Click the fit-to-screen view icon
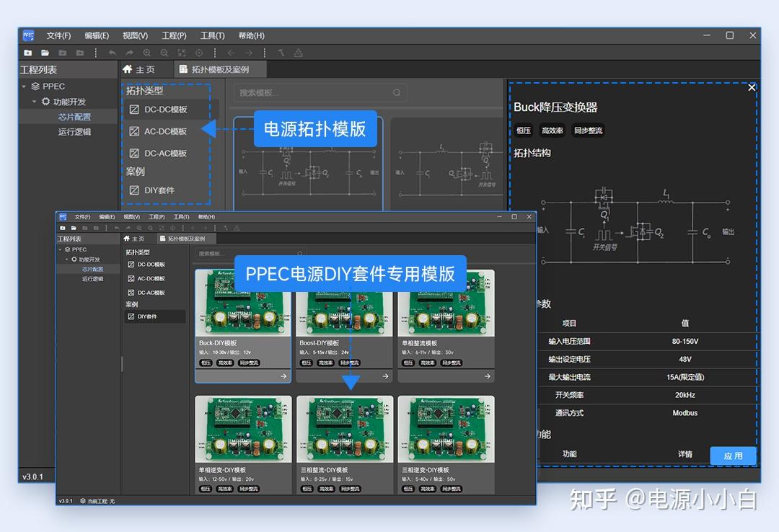Viewport: 779px width, 532px height. pos(182,52)
